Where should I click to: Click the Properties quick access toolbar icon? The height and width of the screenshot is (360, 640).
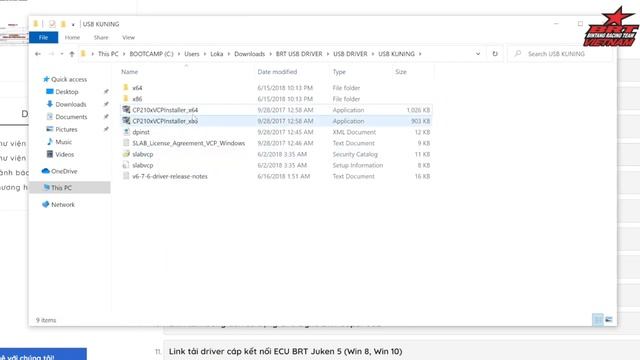[x=51, y=24]
